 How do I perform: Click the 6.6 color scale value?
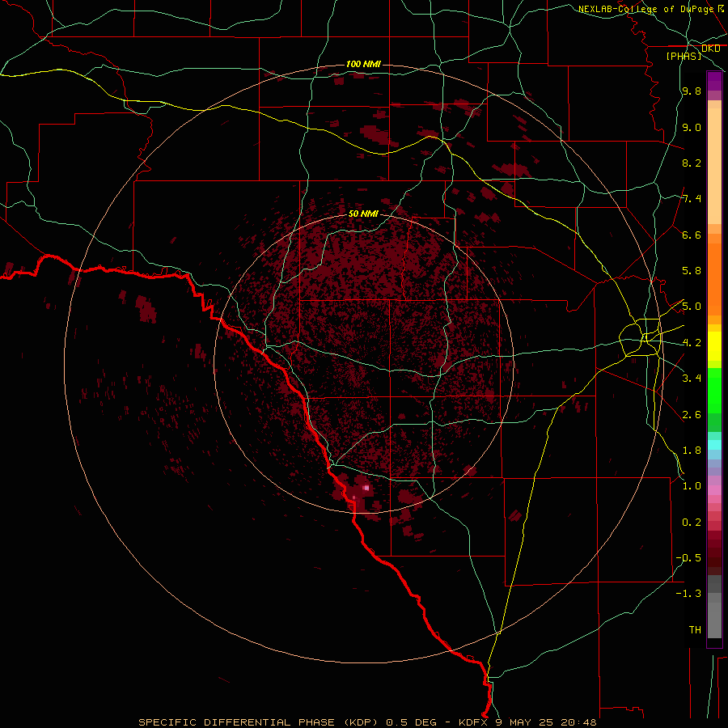pyautogui.click(x=692, y=235)
